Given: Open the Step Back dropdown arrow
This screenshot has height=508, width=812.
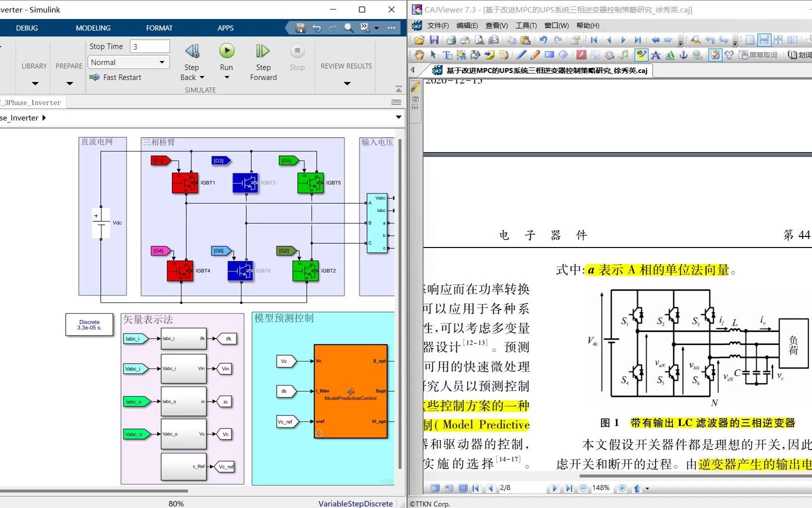Looking at the screenshot, I should pos(202,77).
